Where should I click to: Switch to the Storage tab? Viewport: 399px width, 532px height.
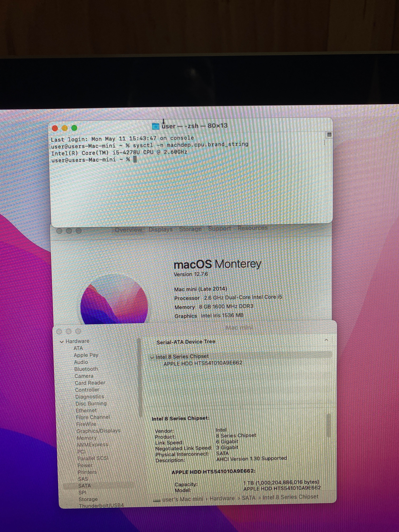tap(190, 229)
